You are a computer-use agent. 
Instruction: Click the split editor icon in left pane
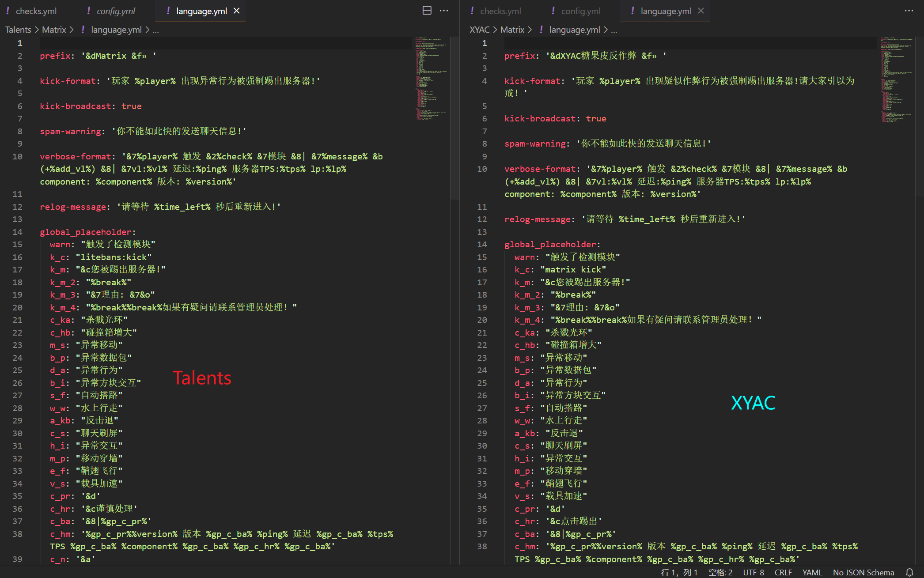(427, 11)
